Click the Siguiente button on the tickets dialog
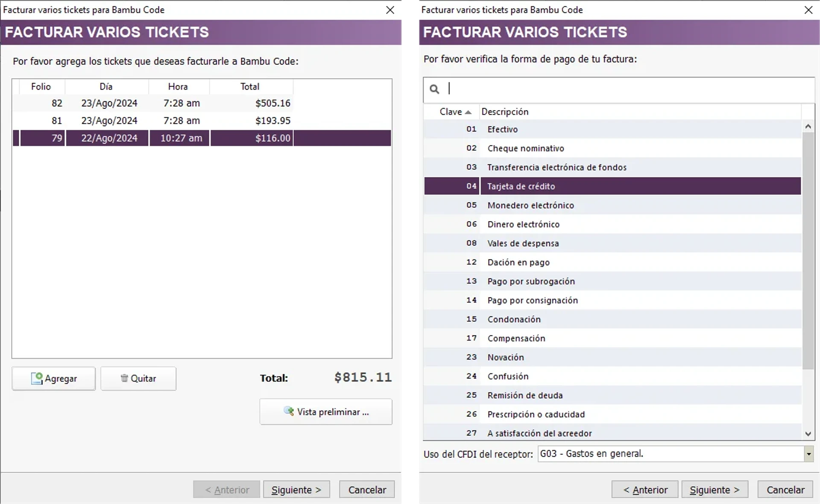The width and height of the screenshot is (820, 504). [296, 489]
